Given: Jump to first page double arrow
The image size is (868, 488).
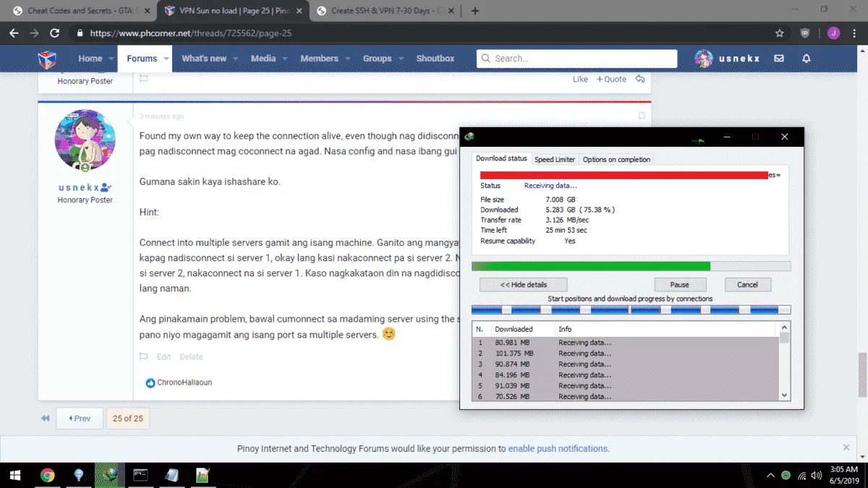Looking at the screenshot, I should 46,419.
